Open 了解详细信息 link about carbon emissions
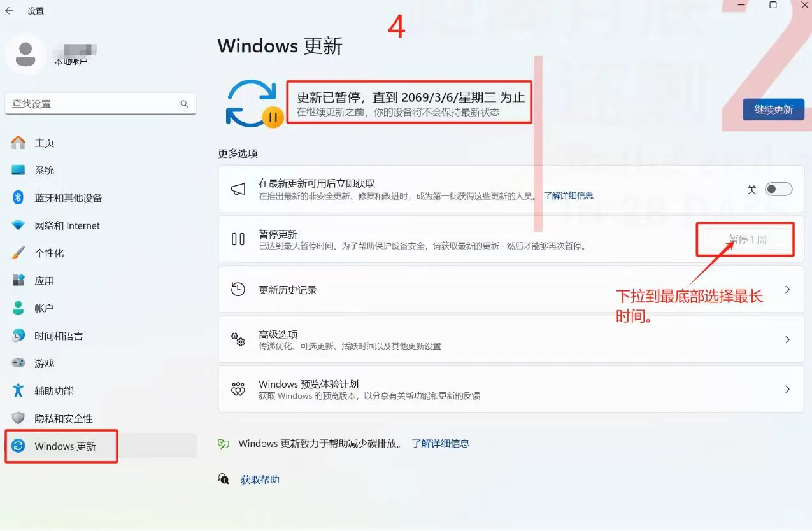The height and width of the screenshot is (531, 812). tap(441, 444)
